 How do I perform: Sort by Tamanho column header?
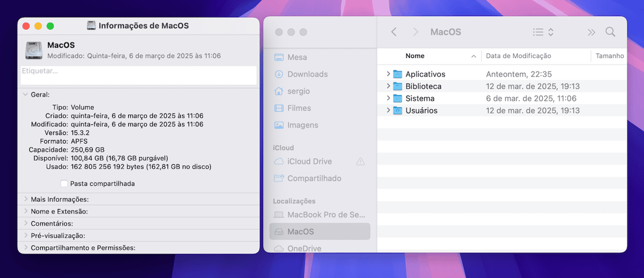(610, 56)
